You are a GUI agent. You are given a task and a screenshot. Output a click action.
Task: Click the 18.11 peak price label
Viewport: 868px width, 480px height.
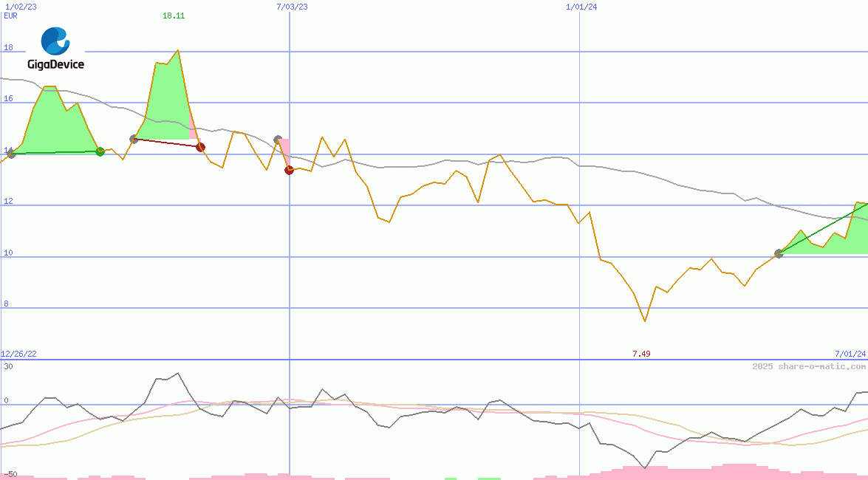click(174, 16)
